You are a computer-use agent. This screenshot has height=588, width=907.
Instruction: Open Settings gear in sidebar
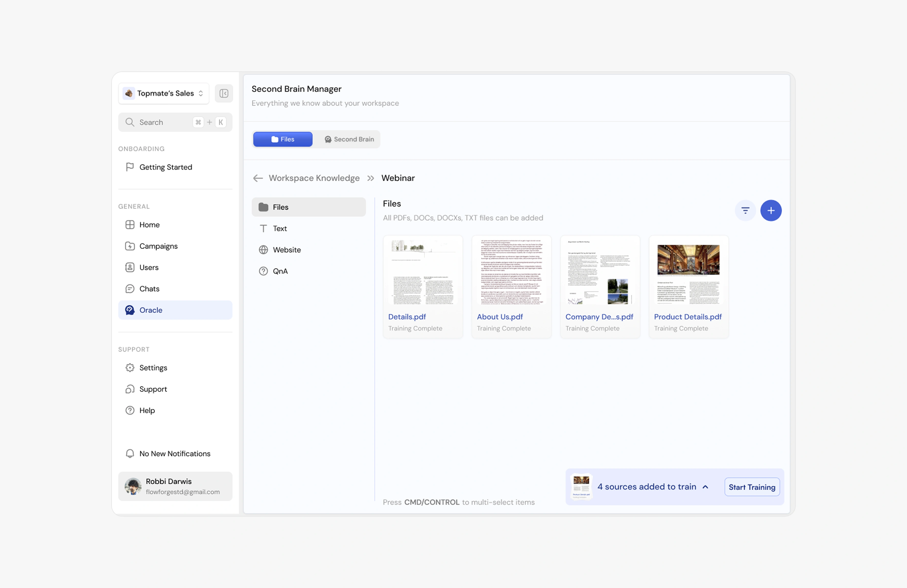click(x=153, y=367)
